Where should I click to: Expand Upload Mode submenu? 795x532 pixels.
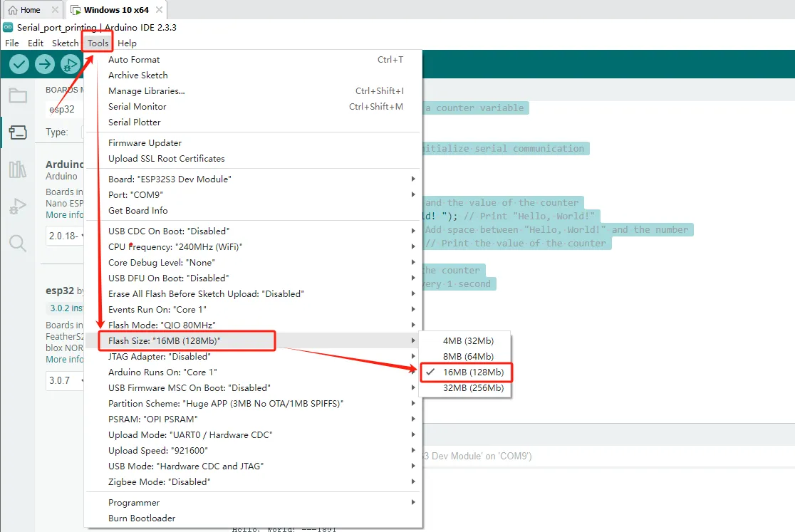pos(253,434)
